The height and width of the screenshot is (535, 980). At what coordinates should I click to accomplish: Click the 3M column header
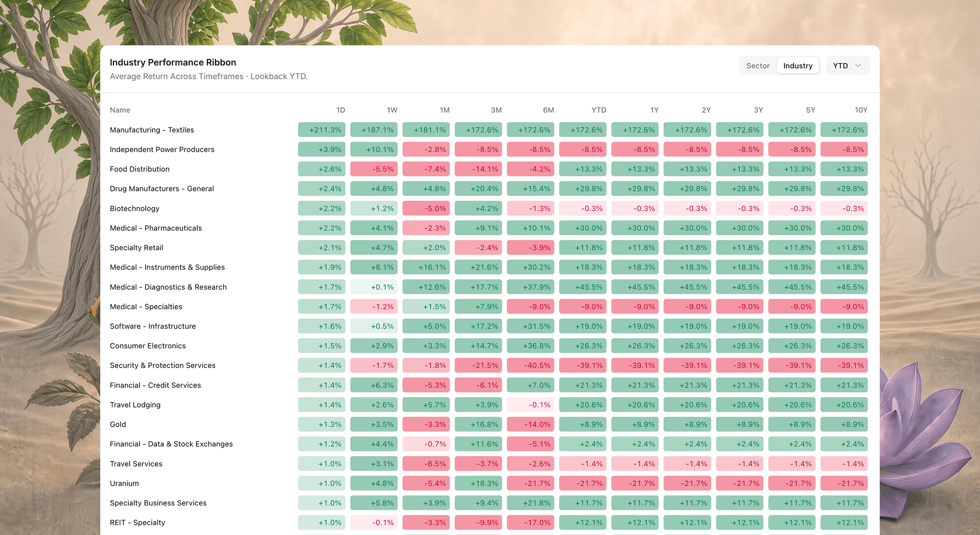496,110
